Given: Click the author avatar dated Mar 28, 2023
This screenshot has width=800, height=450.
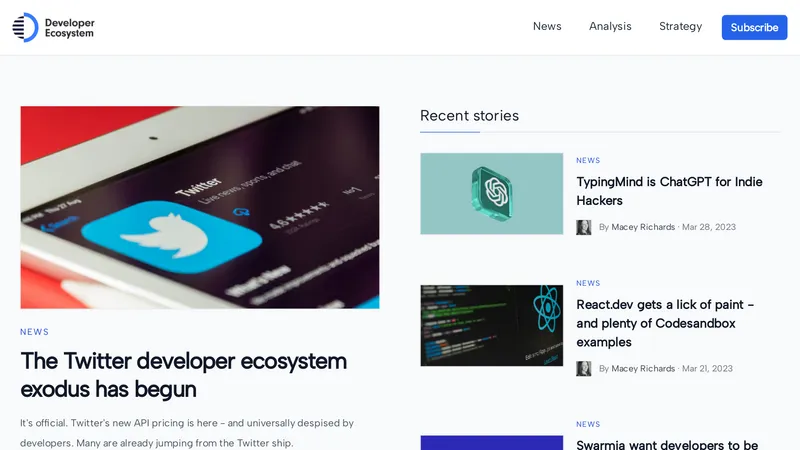Looking at the screenshot, I should point(584,227).
